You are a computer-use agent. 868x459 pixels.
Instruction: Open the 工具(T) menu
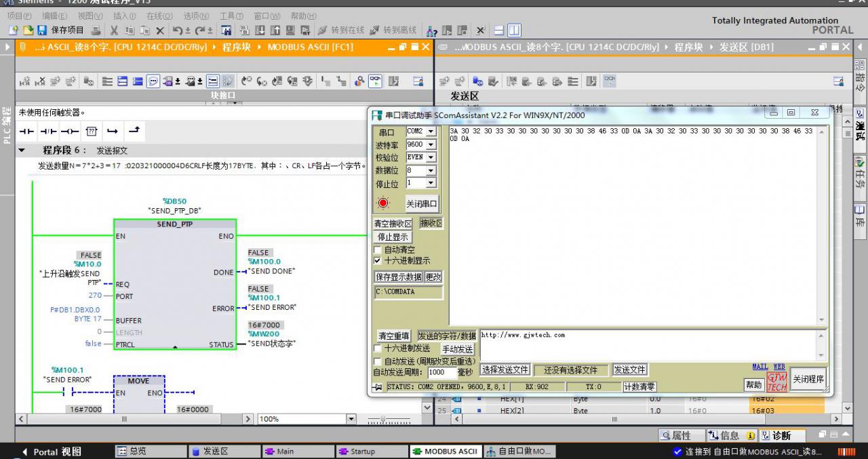coord(231,16)
